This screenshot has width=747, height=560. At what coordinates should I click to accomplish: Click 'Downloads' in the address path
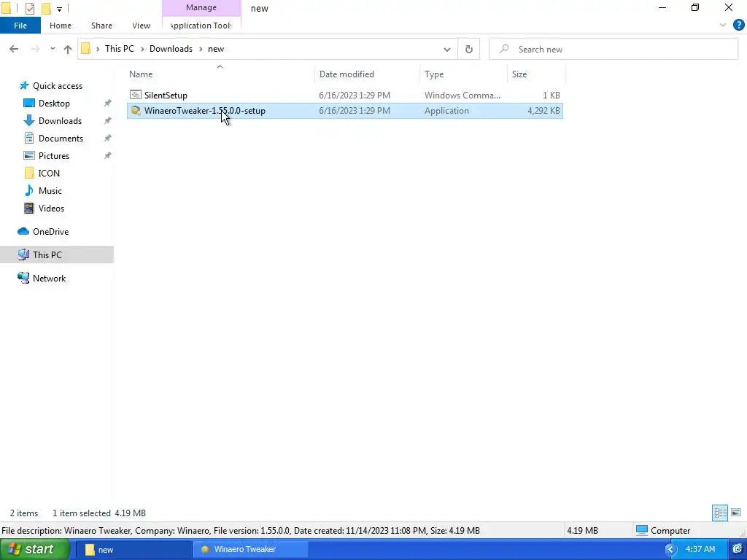(171, 49)
